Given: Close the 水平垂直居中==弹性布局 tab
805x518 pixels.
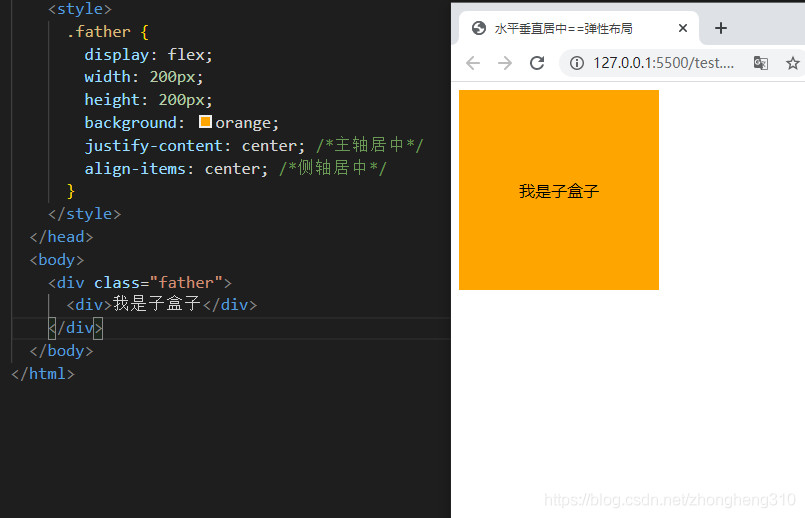Looking at the screenshot, I should point(683,28).
